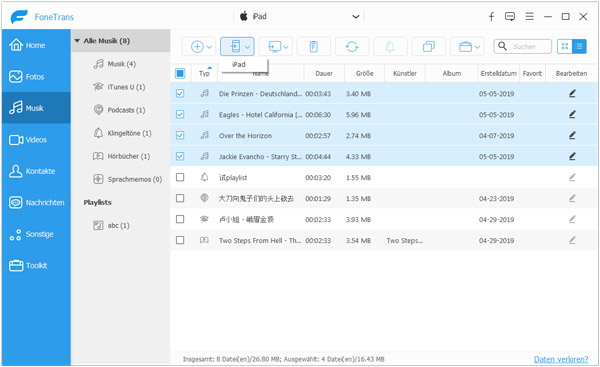Open the feedback chat icon
600x367 pixels.
(x=510, y=16)
